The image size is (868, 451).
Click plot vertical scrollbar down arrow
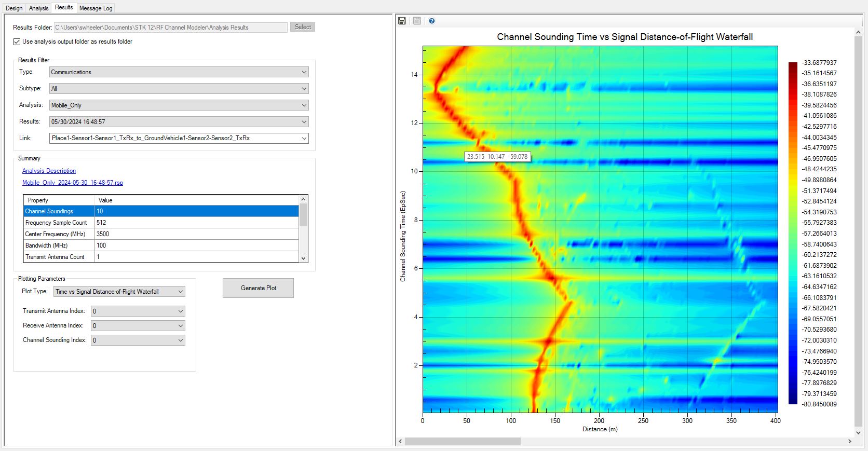click(x=858, y=432)
